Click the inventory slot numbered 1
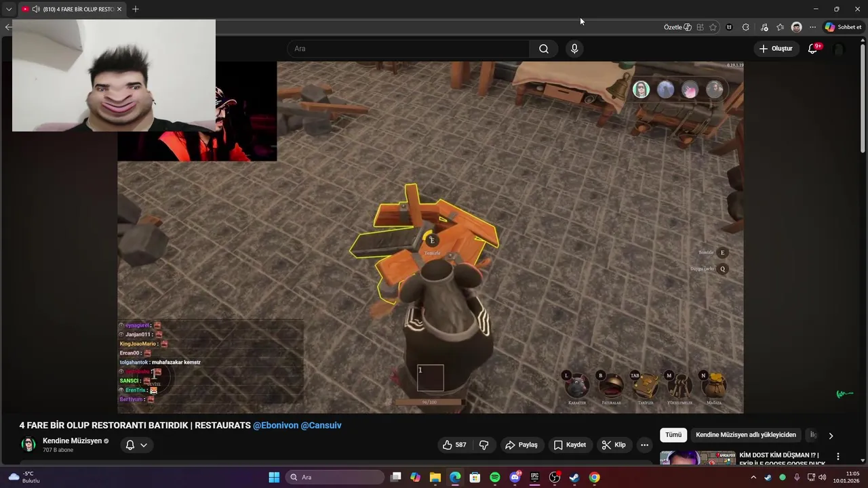 point(430,378)
